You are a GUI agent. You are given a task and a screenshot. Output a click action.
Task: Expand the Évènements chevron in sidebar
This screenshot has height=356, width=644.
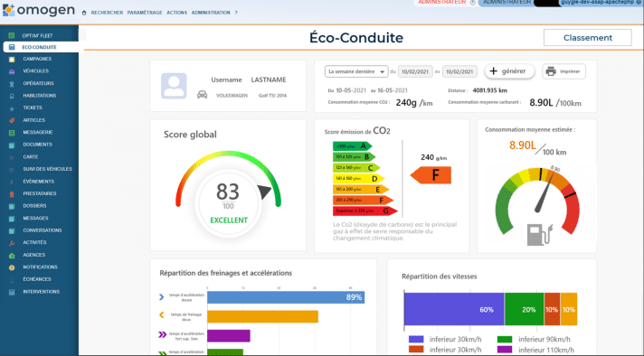(12, 182)
